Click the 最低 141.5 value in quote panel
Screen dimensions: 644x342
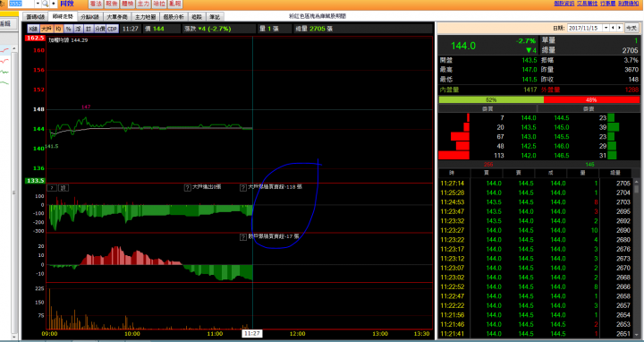[530, 80]
